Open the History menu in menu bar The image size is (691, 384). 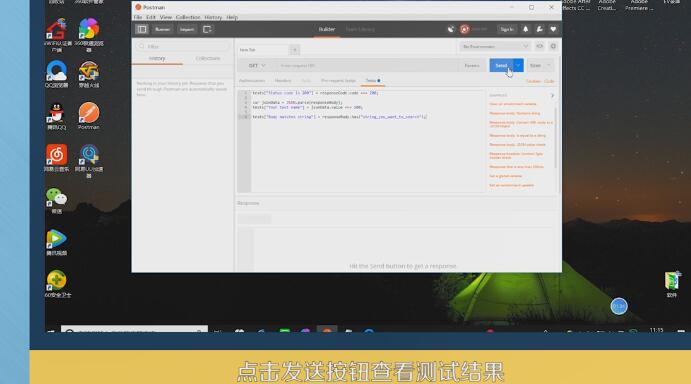(x=213, y=17)
